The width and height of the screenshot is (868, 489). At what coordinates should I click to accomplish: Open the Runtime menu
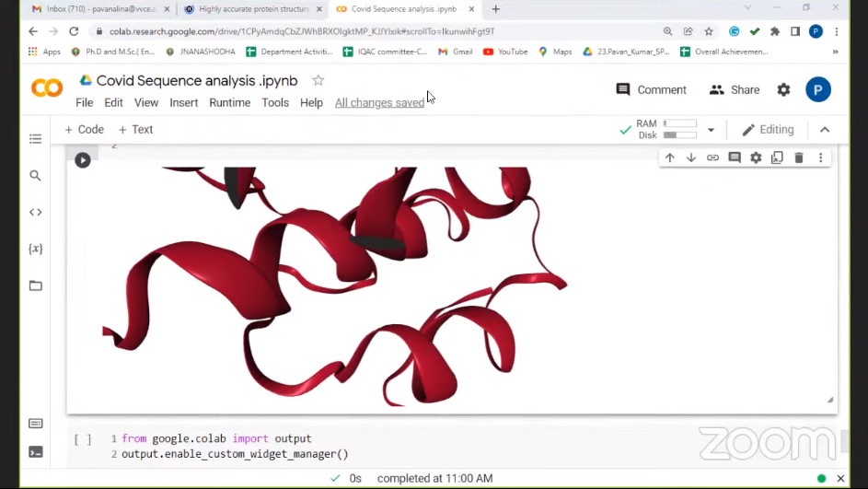230,102
